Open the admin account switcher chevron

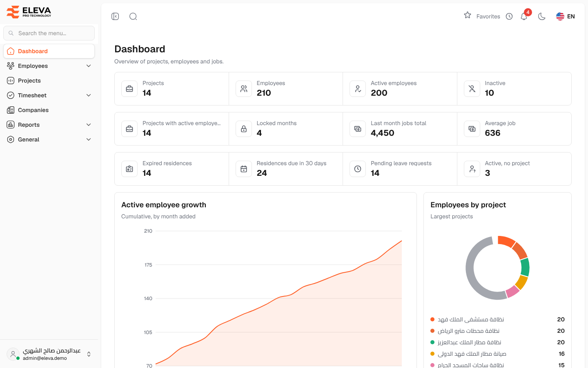(x=89, y=354)
